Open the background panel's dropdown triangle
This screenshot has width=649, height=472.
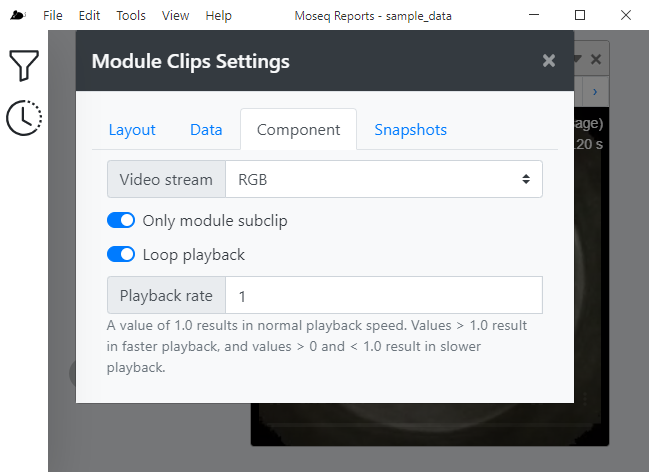[578, 59]
